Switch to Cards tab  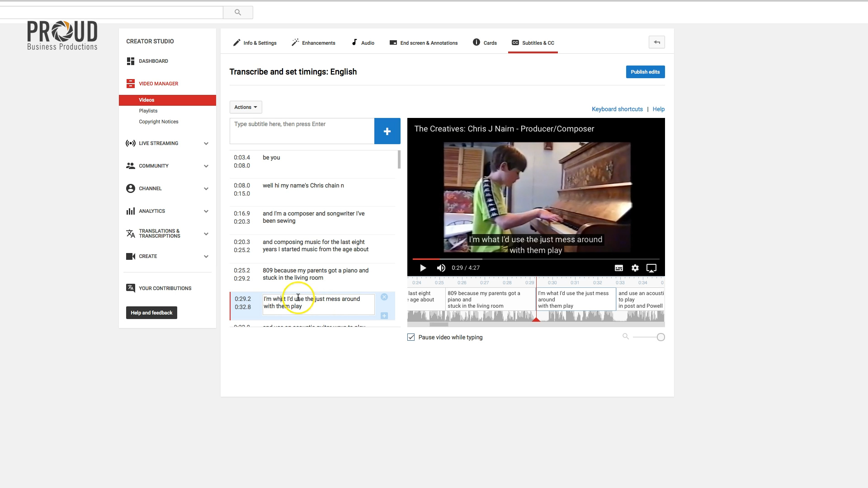[485, 43]
